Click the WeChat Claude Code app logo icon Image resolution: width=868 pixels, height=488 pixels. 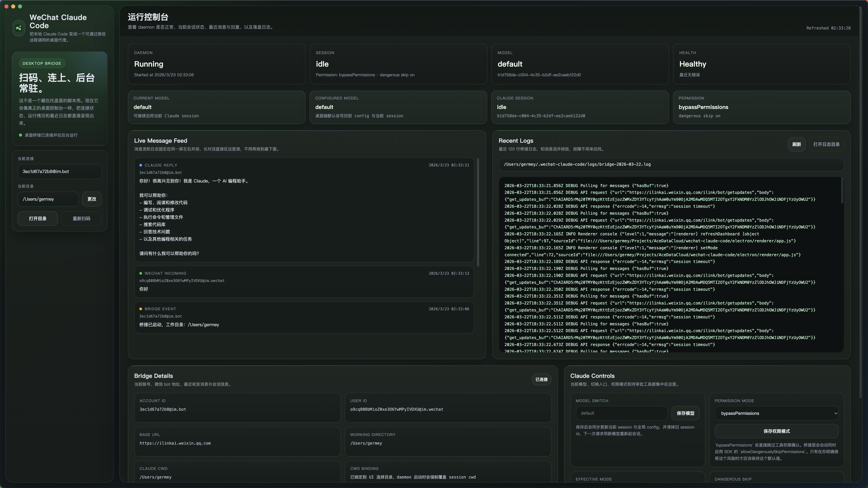[18, 28]
